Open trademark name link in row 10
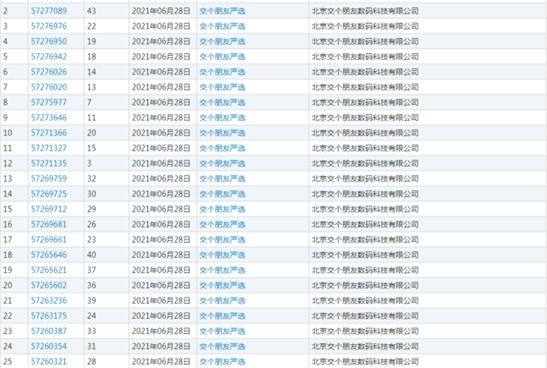Image resolution: width=547 pixels, height=368 pixels. 222,133
